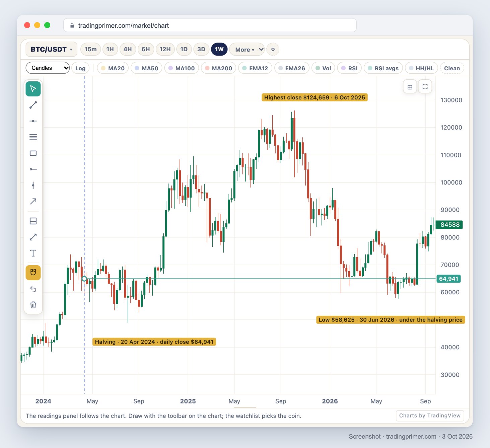
Task: Click the 100000 price axis label
Action: tap(451, 182)
